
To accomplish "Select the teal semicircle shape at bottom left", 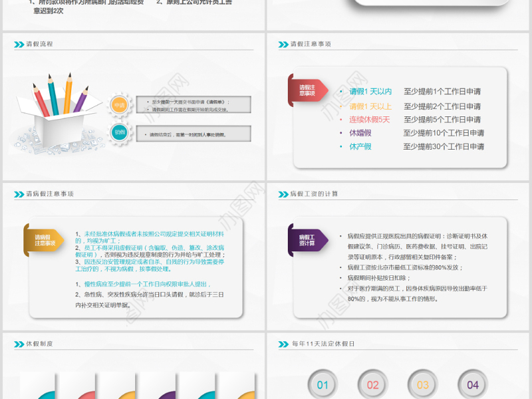I will (x=47, y=396).
